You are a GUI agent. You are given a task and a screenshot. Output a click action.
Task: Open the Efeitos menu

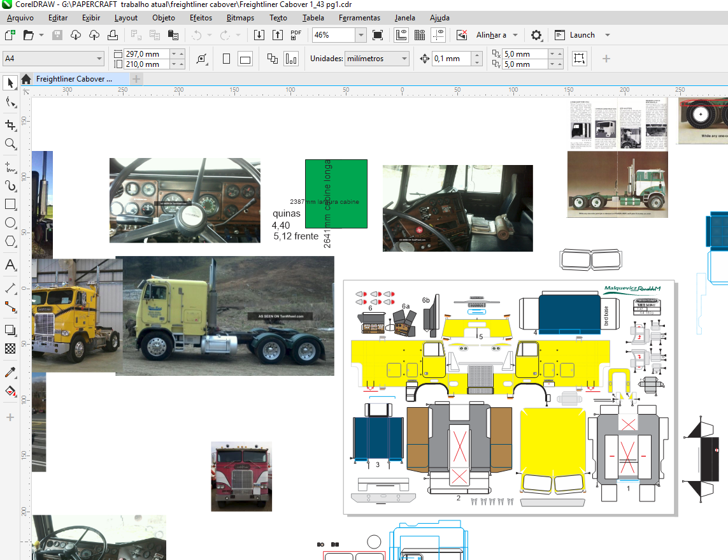[x=201, y=18]
